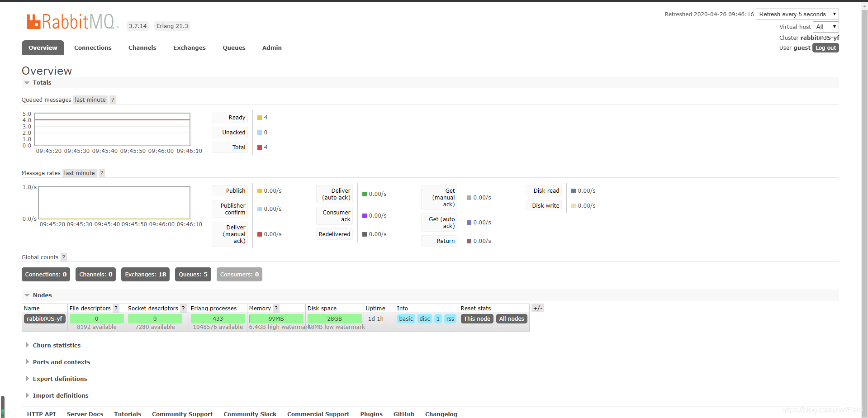Click the blue Unacked color swatch
Viewport: 868px width, 418px height.
260,133
